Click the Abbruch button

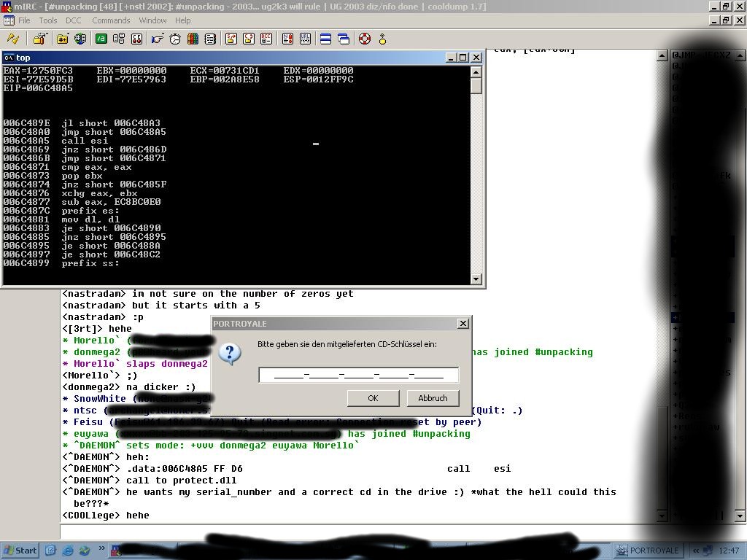pyautogui.click(x=433, y=398)
